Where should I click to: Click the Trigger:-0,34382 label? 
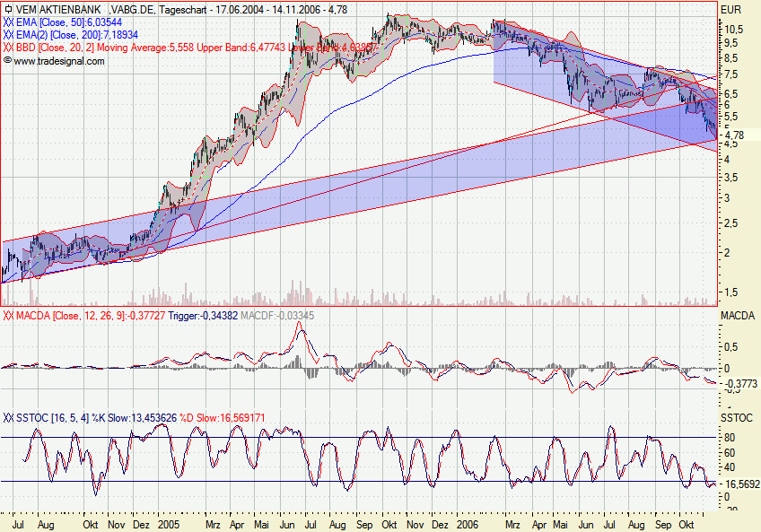[203, 316]
